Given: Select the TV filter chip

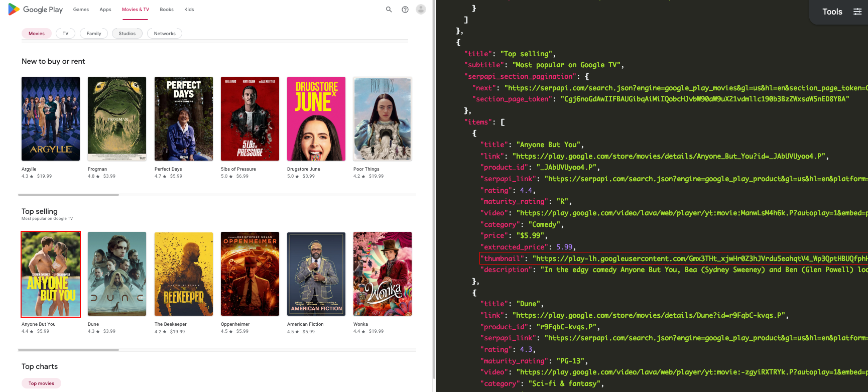Looking at the screenshot, I should [x=65, y=34].
